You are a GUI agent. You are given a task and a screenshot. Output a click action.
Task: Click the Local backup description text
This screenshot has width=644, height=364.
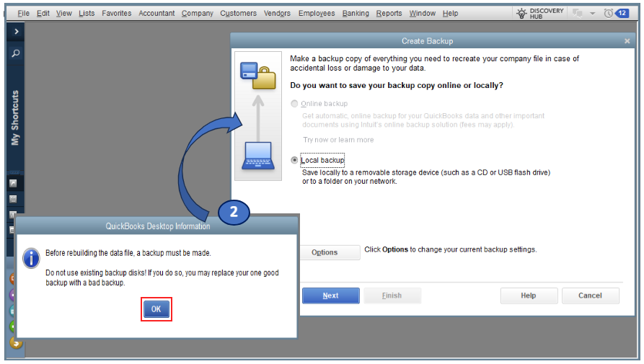pos(426,177)
